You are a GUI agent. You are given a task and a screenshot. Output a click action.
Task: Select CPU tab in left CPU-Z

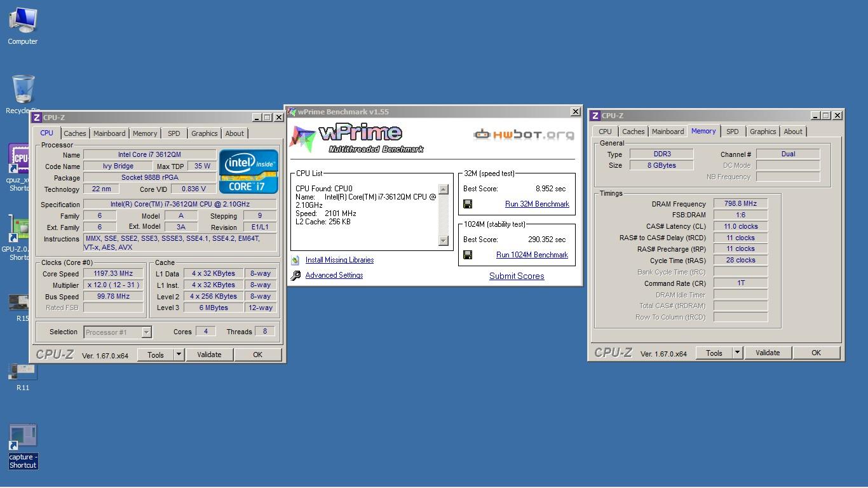46,133
